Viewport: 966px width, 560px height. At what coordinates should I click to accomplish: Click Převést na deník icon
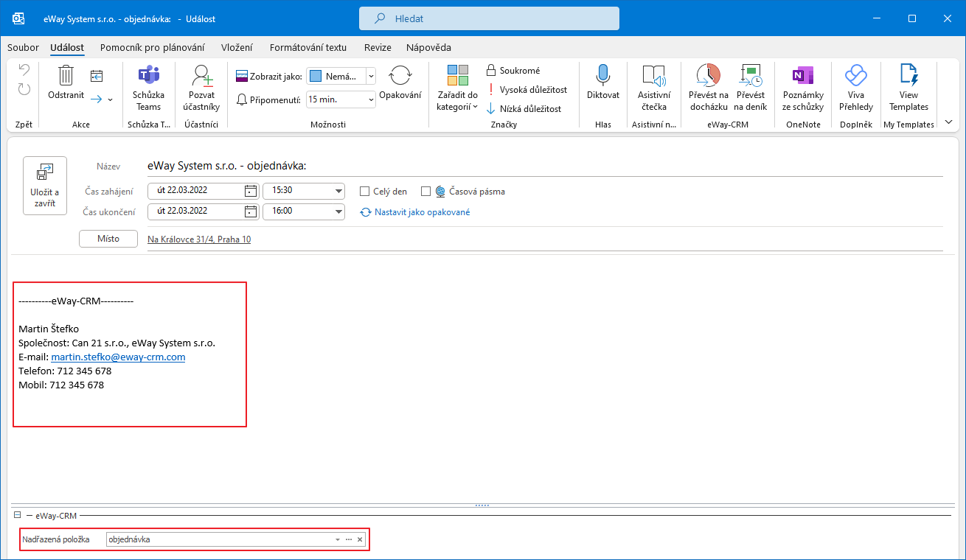tap(751, 88)
